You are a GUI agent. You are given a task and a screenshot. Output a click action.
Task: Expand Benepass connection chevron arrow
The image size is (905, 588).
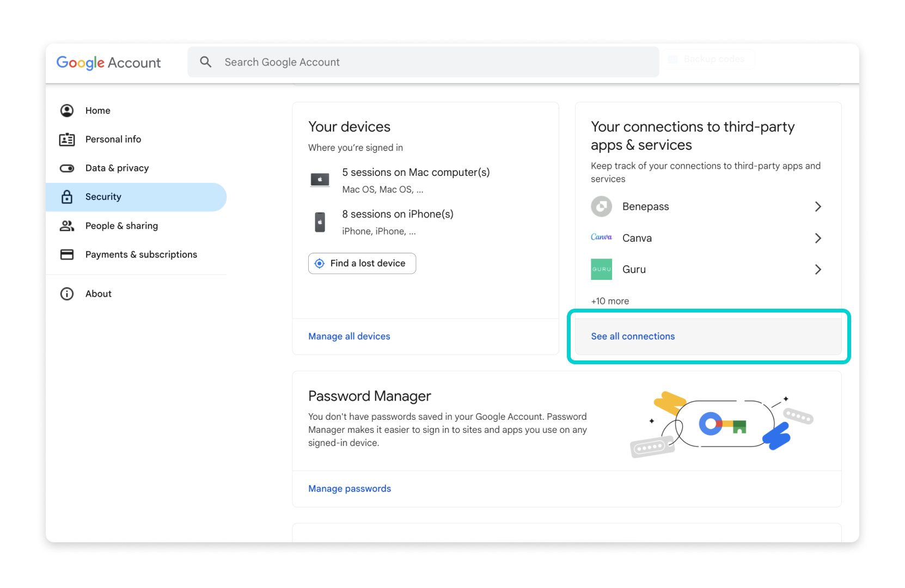click(817, 206)
